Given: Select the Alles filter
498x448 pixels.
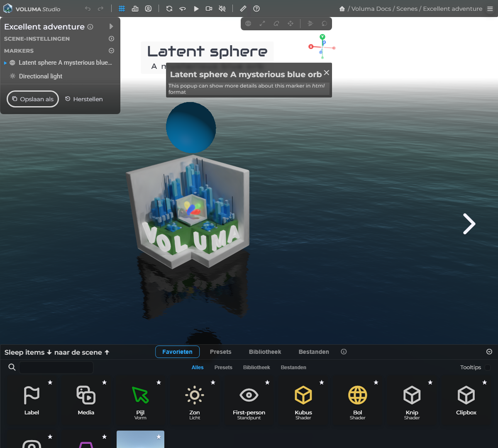Looking at the screenshot, I should pyautogui.click(x=198, y=368).
